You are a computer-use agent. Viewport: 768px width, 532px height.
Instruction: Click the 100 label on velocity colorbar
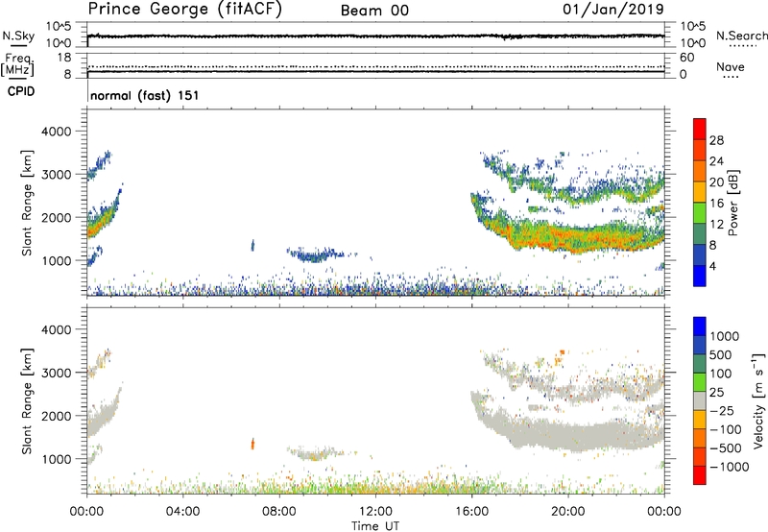pyautogui.click(x=721, y=374)
